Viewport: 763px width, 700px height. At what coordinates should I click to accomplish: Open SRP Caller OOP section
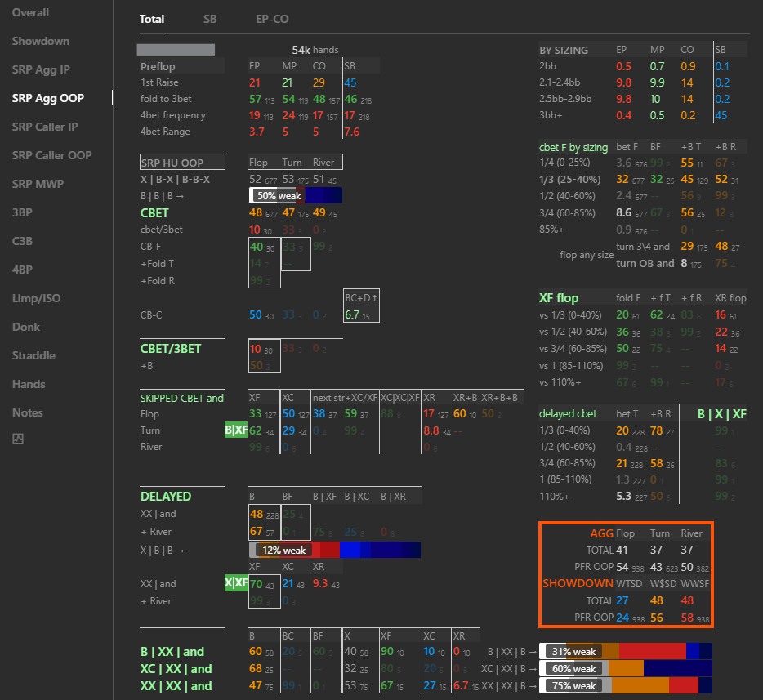[x=51, y=156]
